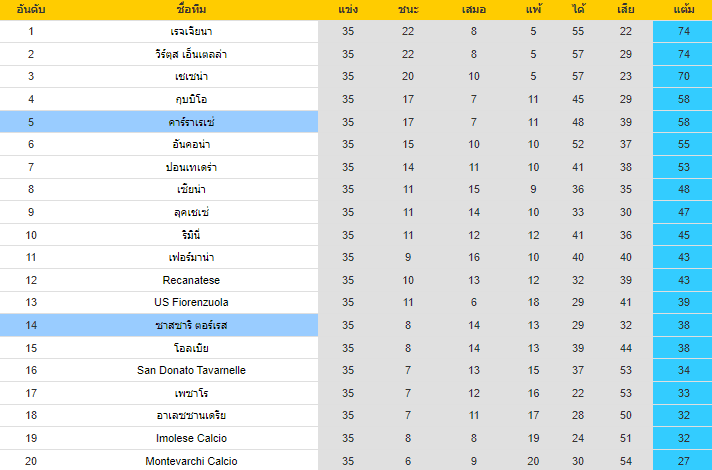Open the highlighted ซาสซาริ ตอร์เรส team

coord(191,325)
